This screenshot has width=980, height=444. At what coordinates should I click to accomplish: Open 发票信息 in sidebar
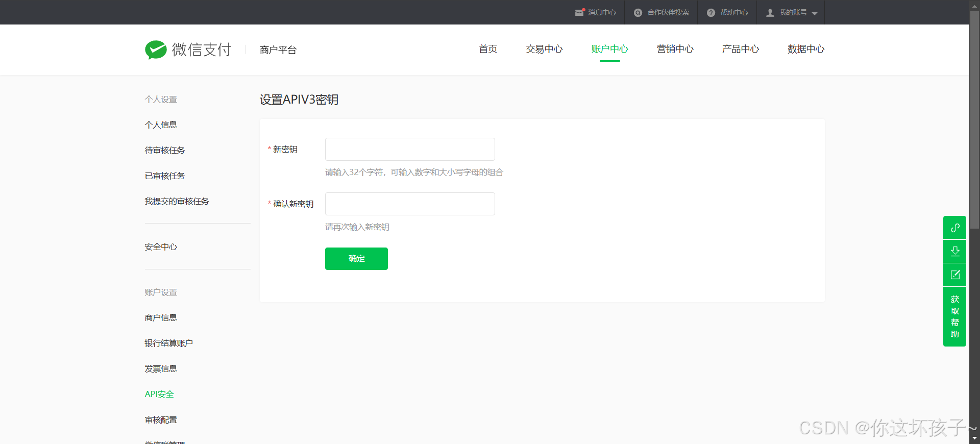point(161,368)
